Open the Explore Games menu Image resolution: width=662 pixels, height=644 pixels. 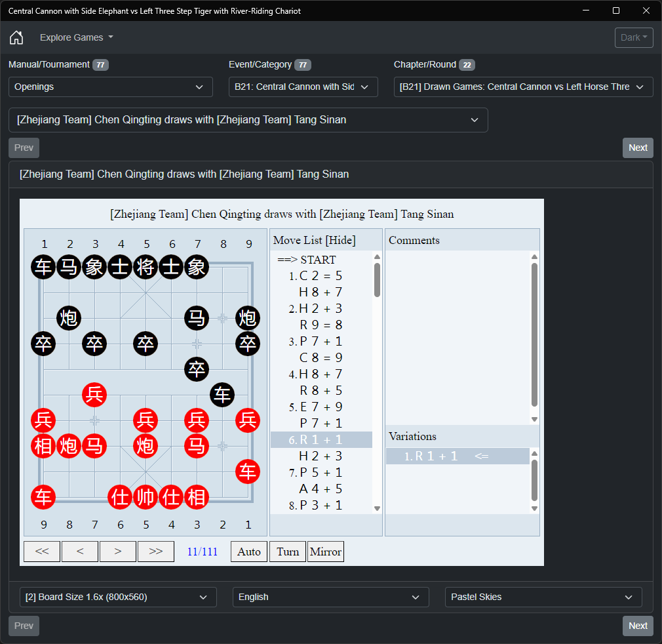pos(77,37)
